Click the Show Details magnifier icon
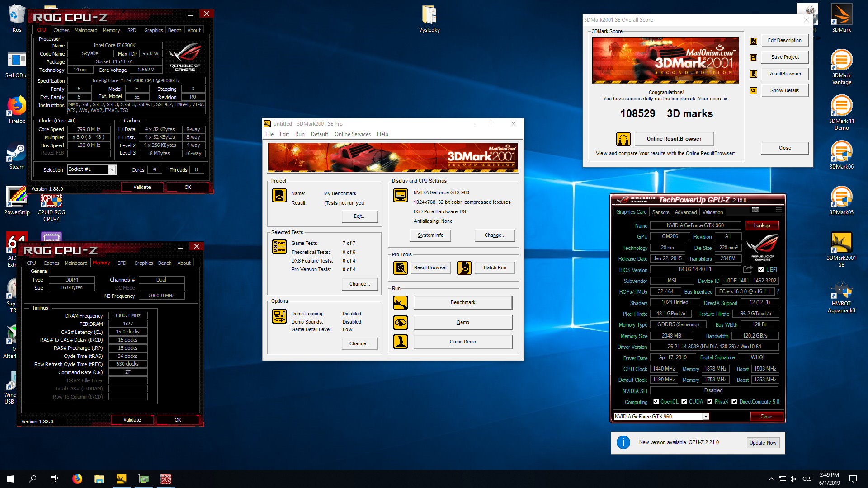Image resolution: width=868 pixels, height=488 pixels. [x=754, y=91]
